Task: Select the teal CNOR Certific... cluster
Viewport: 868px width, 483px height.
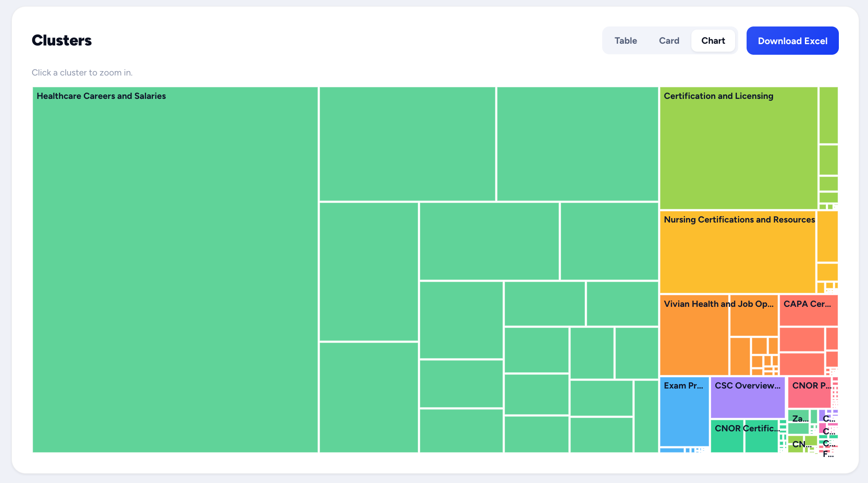Action: click(x=727, y=436)
